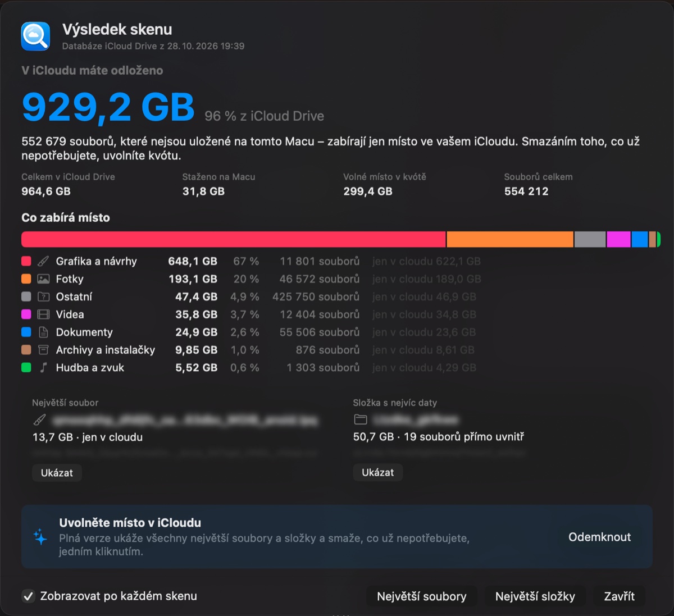Viewport: 674px width, 616px height.
Task: Click the Grafika a návrhy category label
Action: coord(97,261)
